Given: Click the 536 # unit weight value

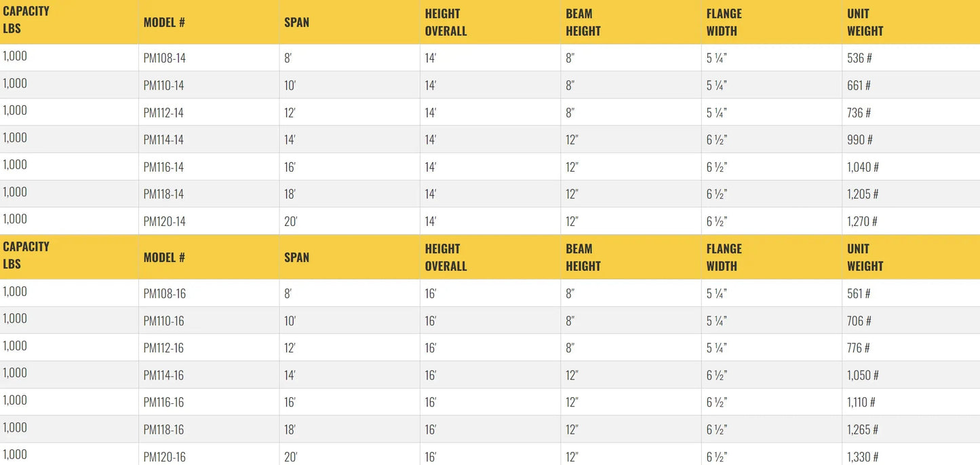Looking at the screenshot, I should (x=859, y=58).
